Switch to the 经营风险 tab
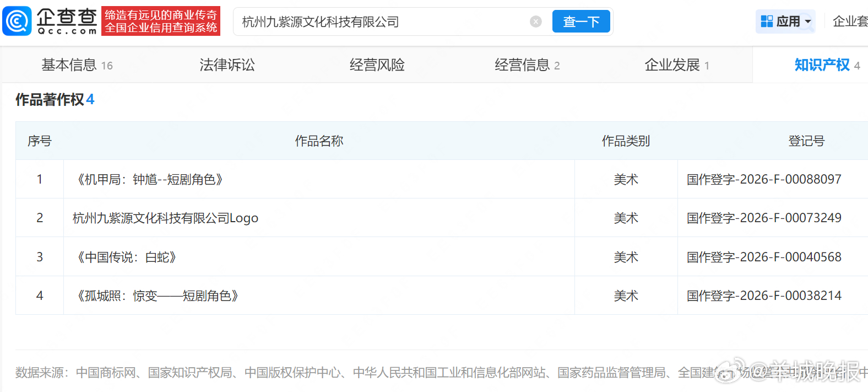The height and width of the screenshot is (392, 868). click(x=377, y=65)
